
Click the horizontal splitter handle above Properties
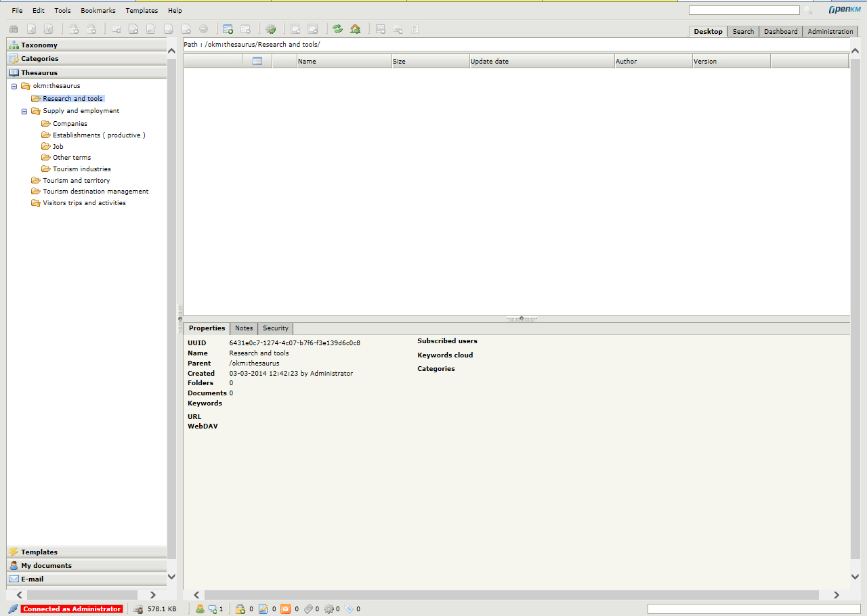click(x=521, y=318)
